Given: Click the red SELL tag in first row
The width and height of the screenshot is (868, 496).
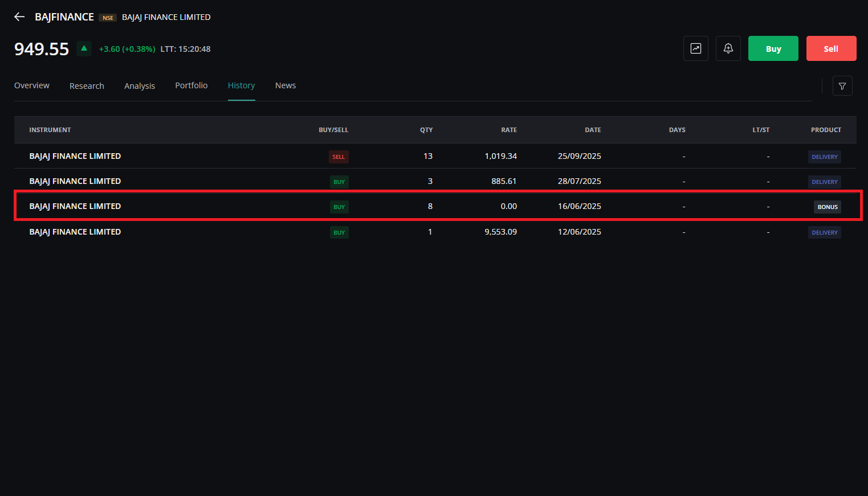Looking at the screenshot, I should coord(339,157).
